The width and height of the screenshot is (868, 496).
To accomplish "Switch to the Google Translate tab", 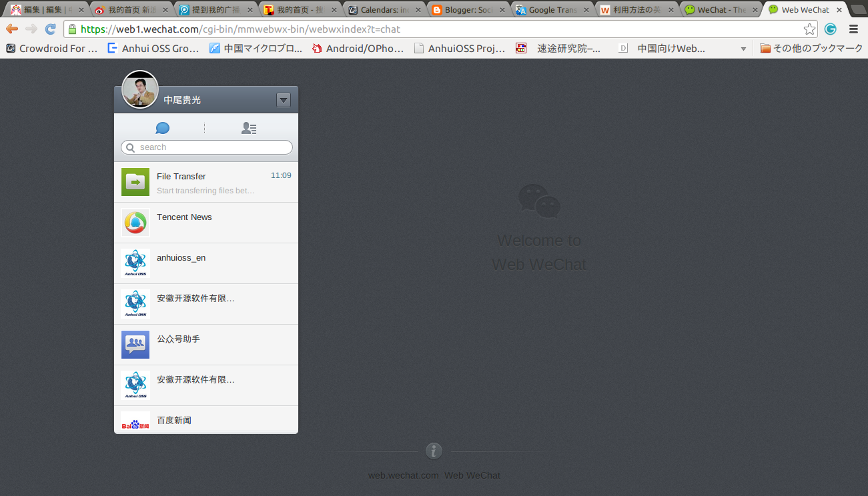I will [x=550, y=9].
